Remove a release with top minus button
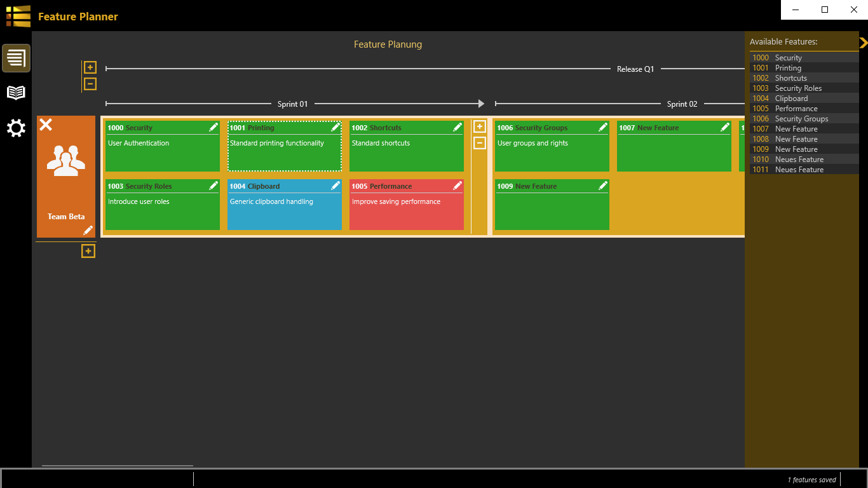This screenshot has width=868, height=488. click(90, 84)
